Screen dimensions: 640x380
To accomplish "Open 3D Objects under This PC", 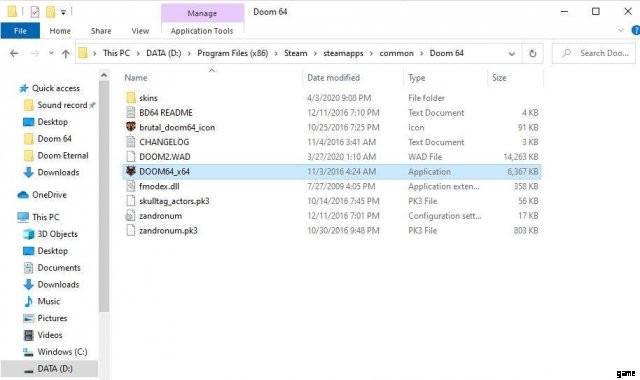I will click(x=58, y=234).
